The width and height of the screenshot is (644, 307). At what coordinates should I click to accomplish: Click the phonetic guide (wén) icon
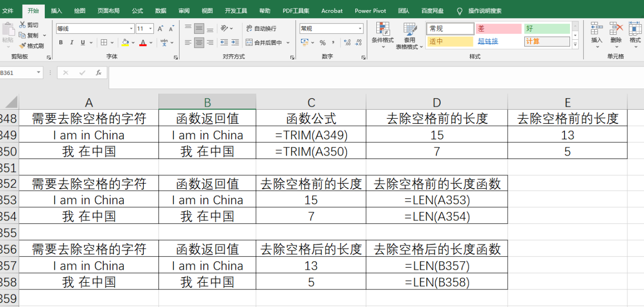coord(164,43)
